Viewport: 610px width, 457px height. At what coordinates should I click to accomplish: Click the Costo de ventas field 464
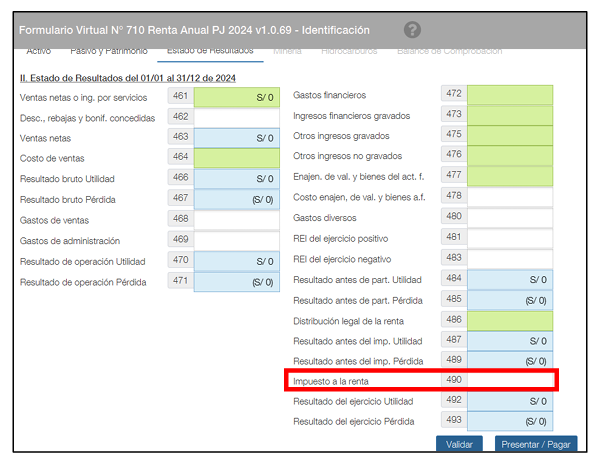coord(236,158)
